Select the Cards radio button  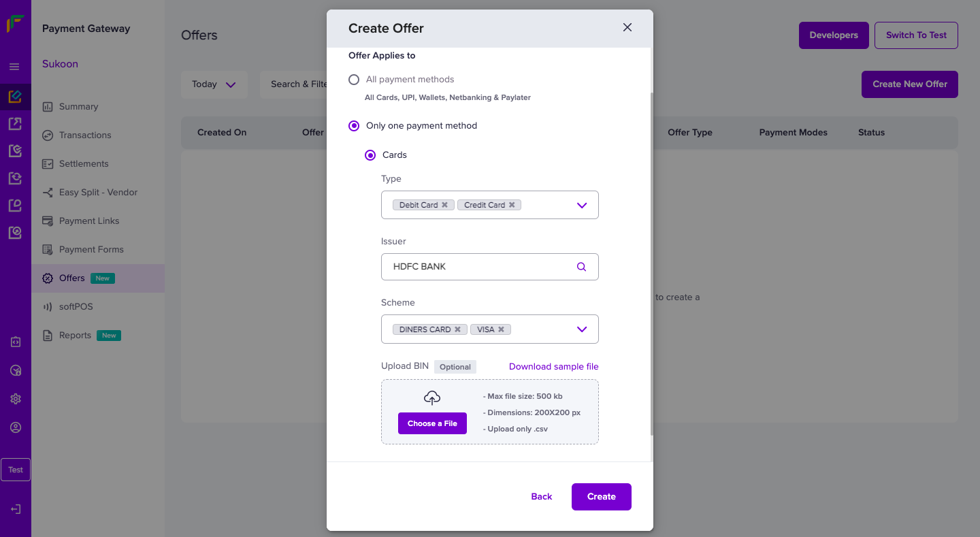coord(370,154)
